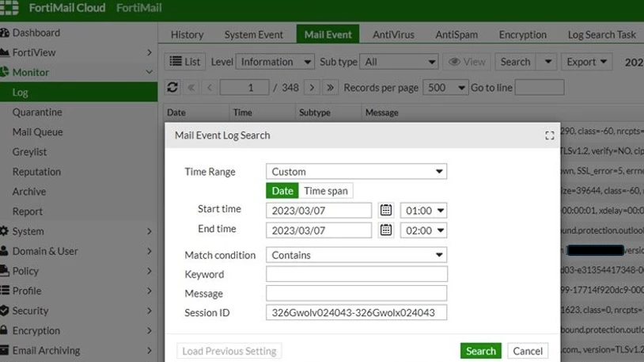Select the Time span toggle option
Image resolution: width=644 pixels, height=362 pixels.
326,191
